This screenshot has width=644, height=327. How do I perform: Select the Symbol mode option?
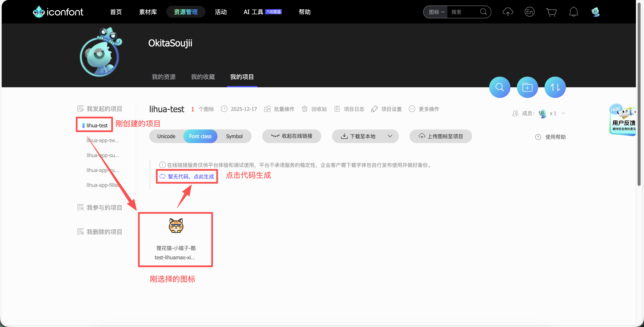(x=234, y=136)
